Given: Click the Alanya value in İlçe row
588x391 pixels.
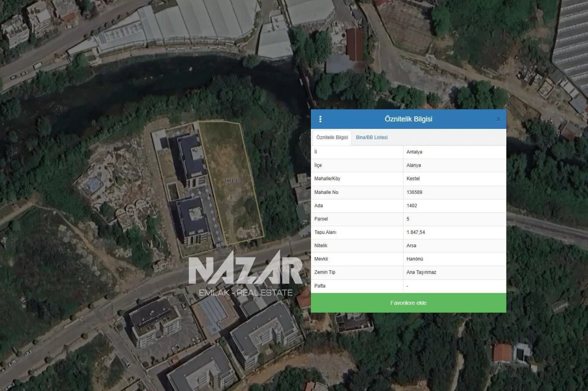Looking at the screenshot, I should (x=413, y=165).
